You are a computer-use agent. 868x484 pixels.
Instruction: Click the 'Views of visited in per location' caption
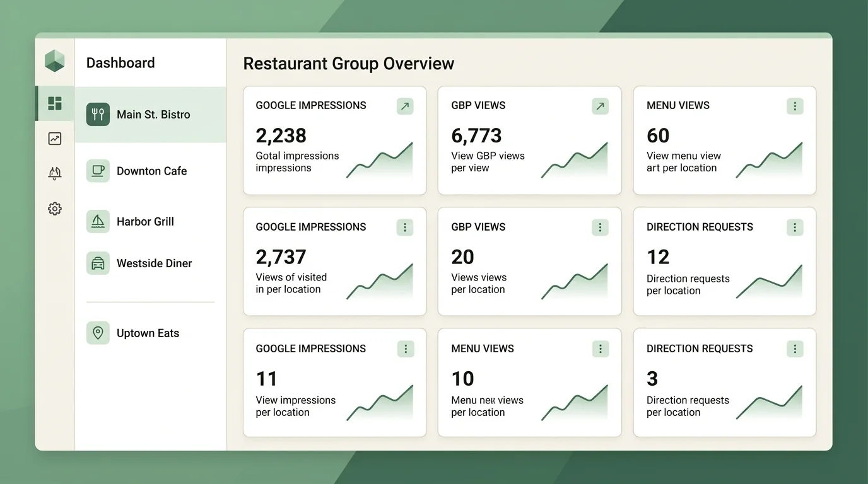[x=291, y=283]
